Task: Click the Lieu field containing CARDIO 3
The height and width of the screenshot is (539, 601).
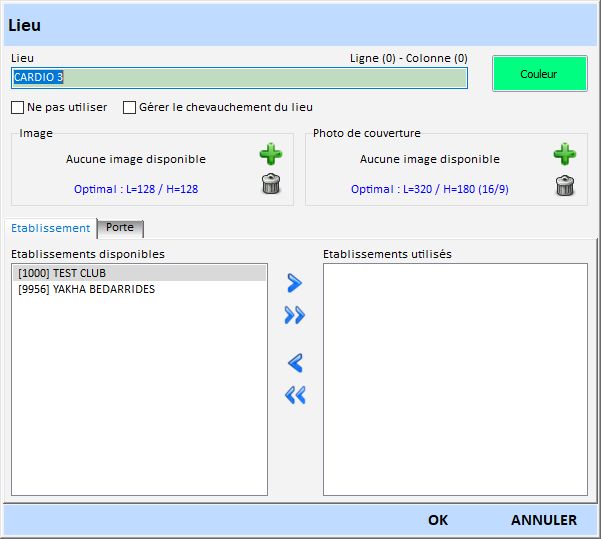Action: tap(240, 78)
